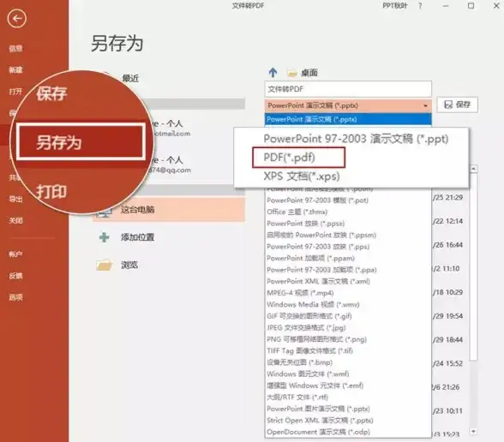504x442 pixels.
Task: Click 浏览 to browse folders
Action: click(x=129, y=265)
